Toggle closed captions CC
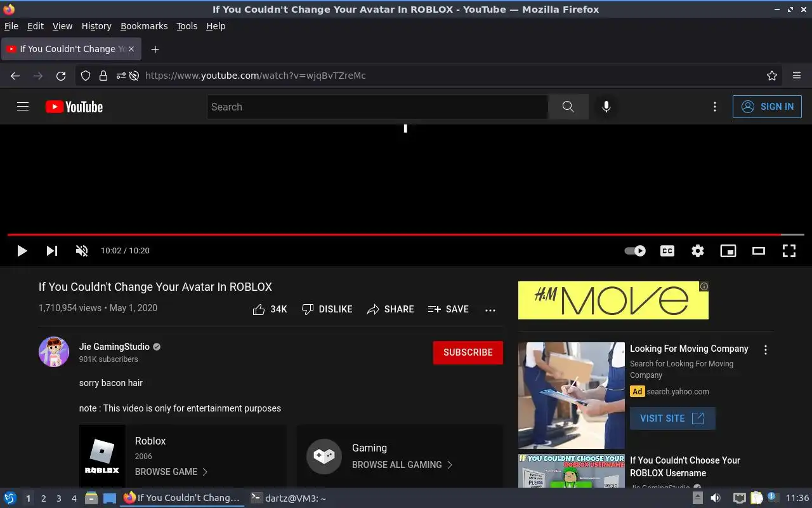 pos(667,251)
